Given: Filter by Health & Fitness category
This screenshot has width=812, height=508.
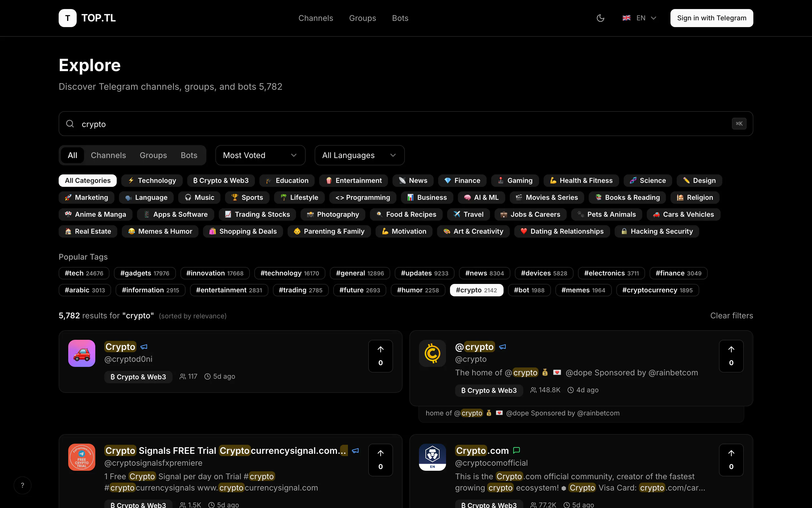Looking at the screenshot, I should [x=581, y=180].
